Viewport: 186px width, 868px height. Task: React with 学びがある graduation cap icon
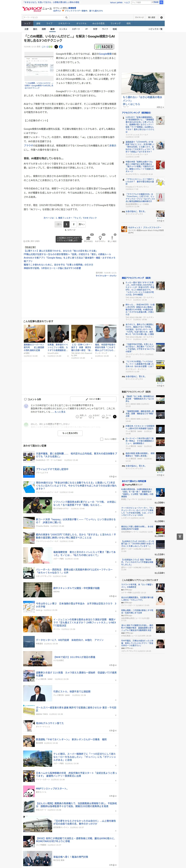[88, 238]
